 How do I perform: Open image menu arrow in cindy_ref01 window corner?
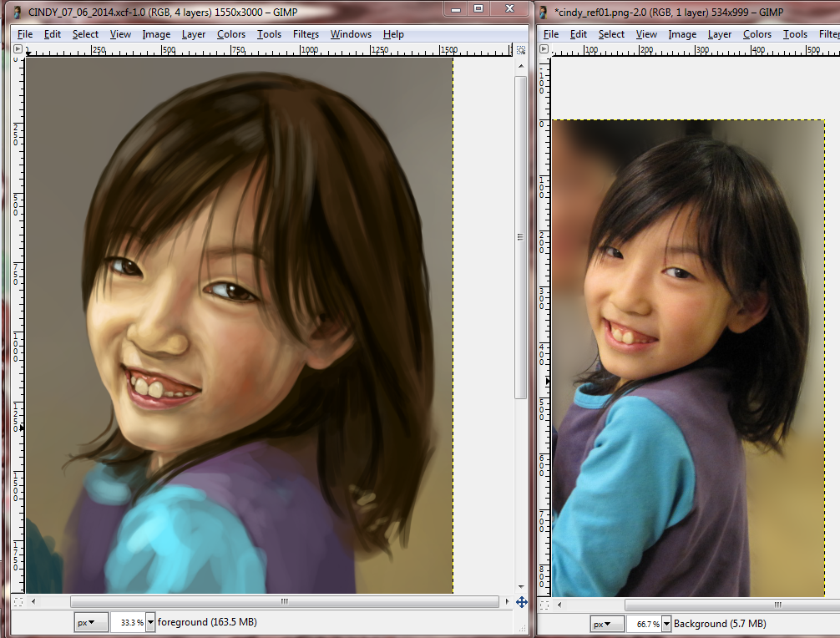tap(544, 49)
